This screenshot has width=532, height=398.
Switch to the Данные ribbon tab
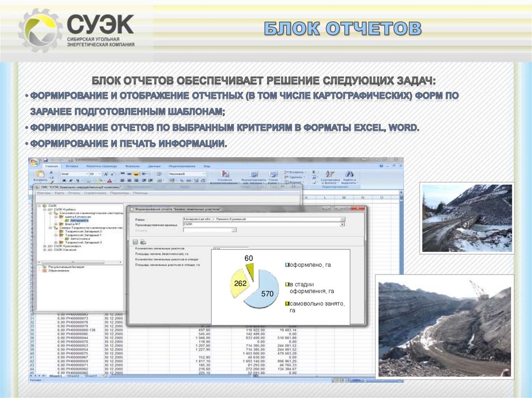(x=154, y=166)
